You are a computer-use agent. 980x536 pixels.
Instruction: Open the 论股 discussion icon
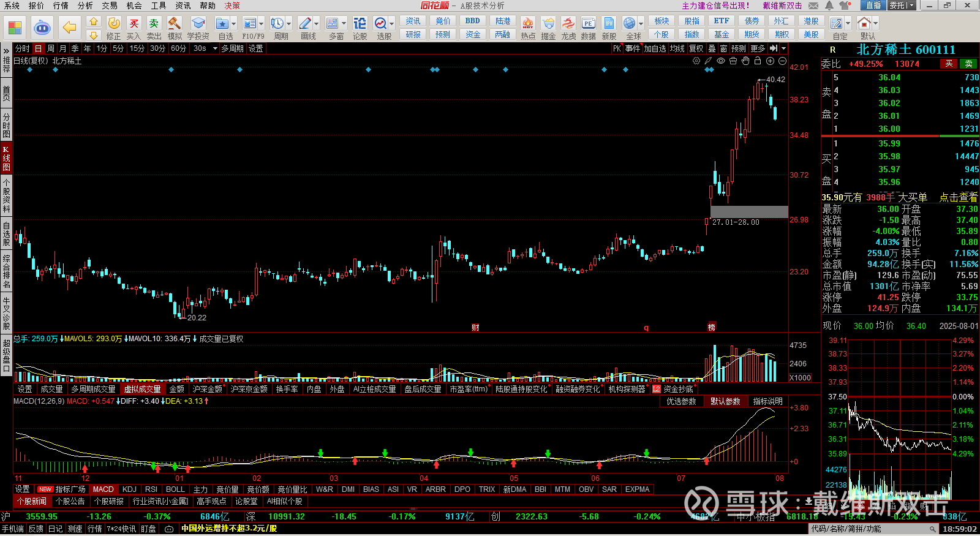point(360,23)
